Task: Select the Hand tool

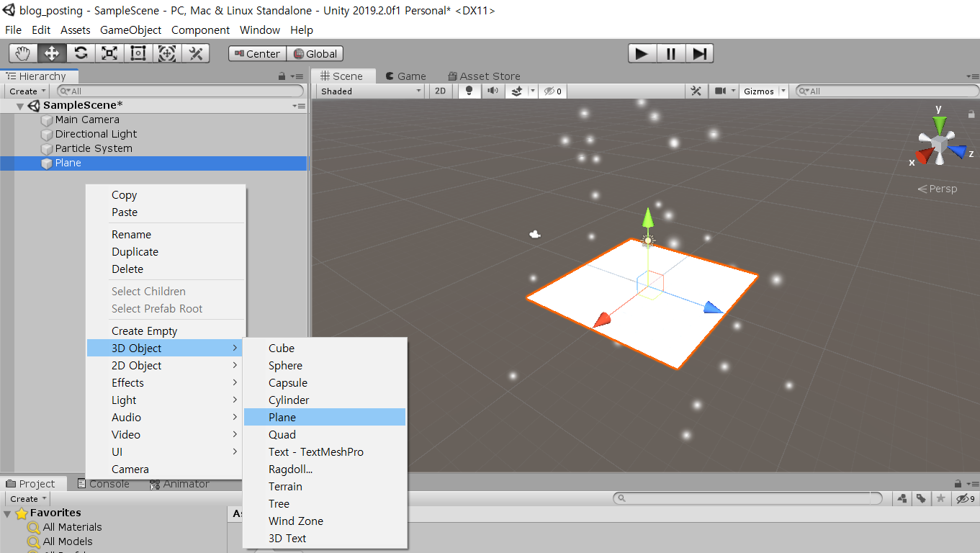Action: (x=23, y=53)
